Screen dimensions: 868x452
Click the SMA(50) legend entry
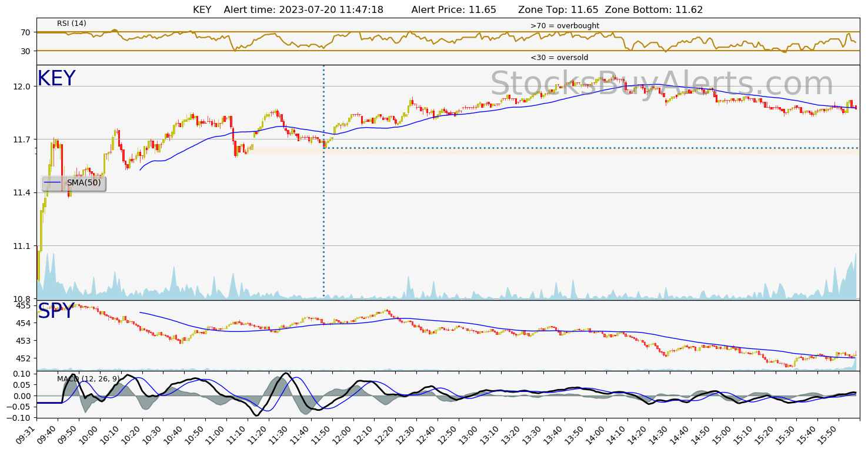coord(74,183)
